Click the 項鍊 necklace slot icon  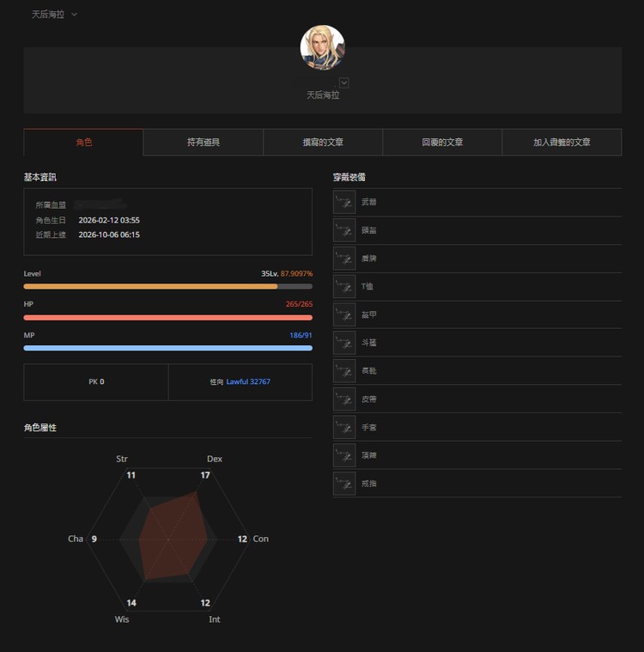[344, 455]
